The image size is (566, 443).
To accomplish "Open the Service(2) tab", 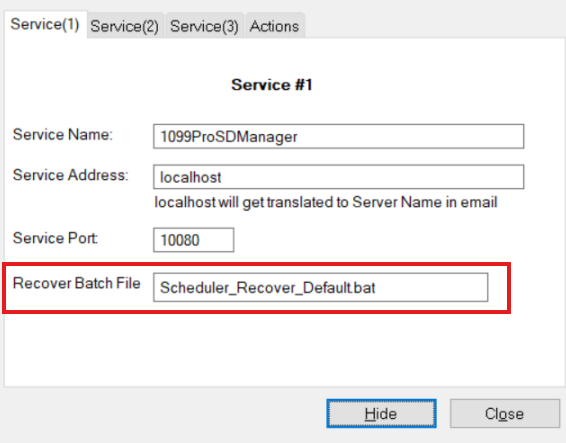I will pos(125,26).
